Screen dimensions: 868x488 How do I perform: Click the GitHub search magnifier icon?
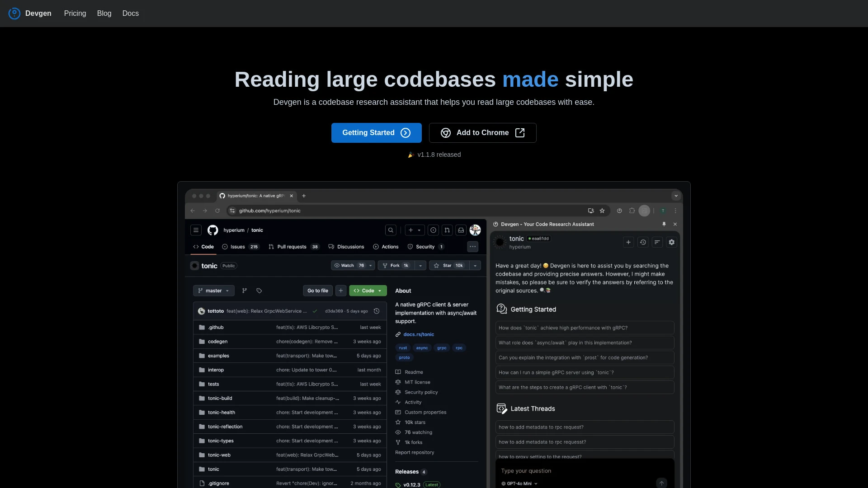pyautogui.click(x=391, y=230)
